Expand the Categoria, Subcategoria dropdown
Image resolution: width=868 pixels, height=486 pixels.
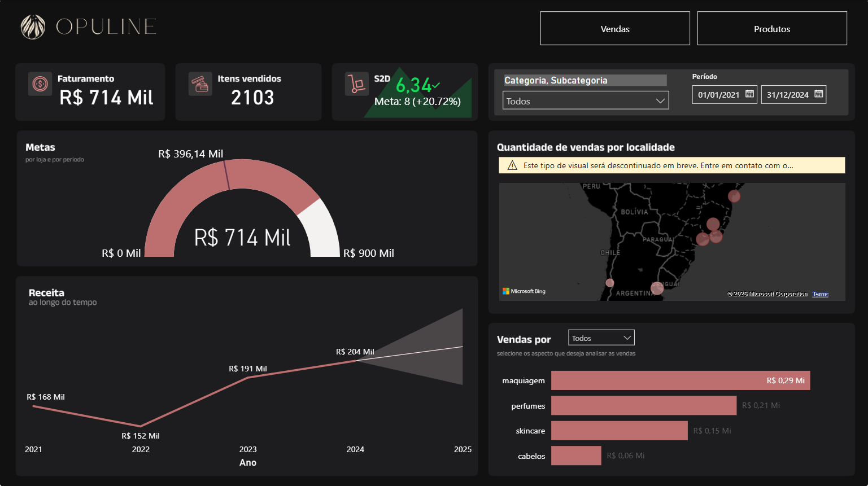point(586,100)
